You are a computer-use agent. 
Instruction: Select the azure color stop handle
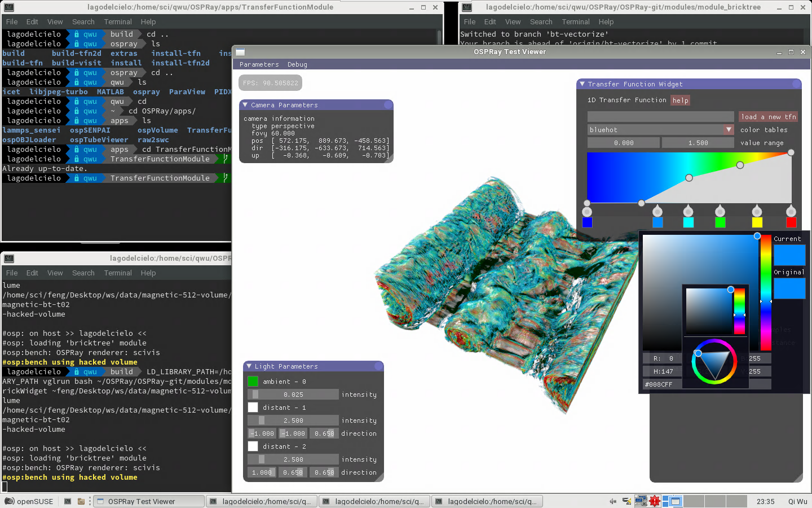tap(657, 212)
